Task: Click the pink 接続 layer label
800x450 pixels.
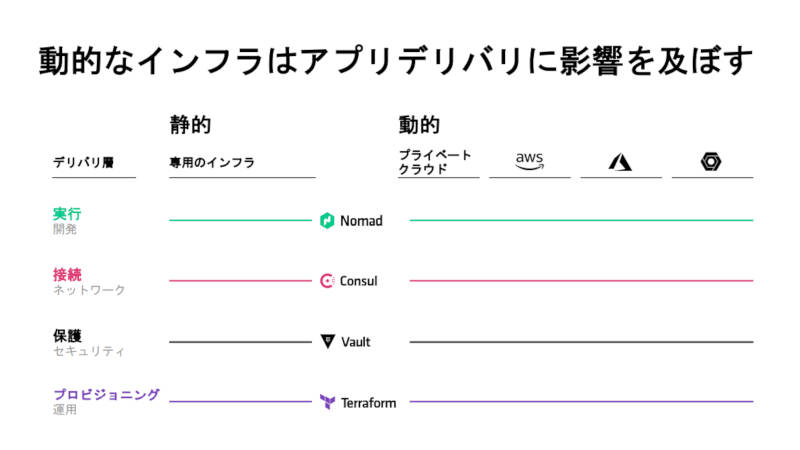Action: [67, 275]
